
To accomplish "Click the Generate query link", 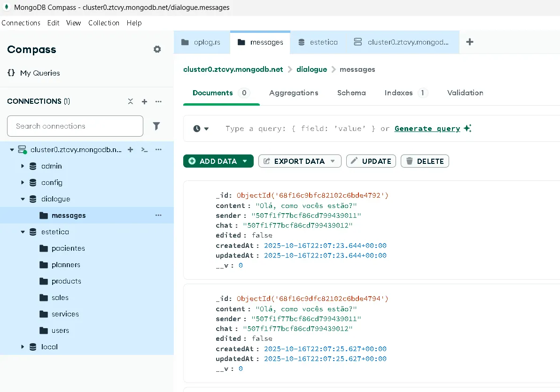I will pos(427,129).
